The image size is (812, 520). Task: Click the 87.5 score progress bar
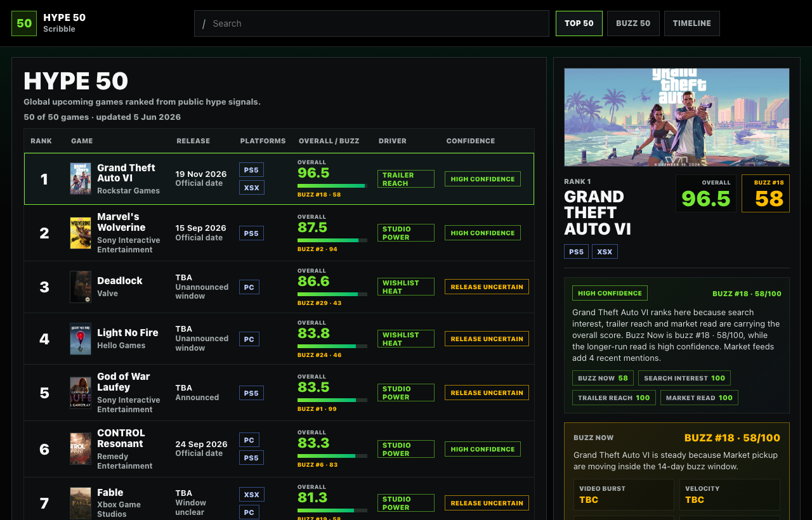click(332, 240)
